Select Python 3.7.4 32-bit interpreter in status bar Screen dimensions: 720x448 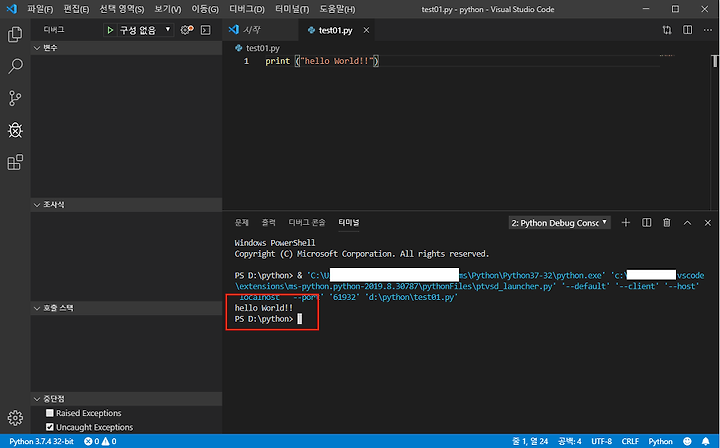[41, 442]
